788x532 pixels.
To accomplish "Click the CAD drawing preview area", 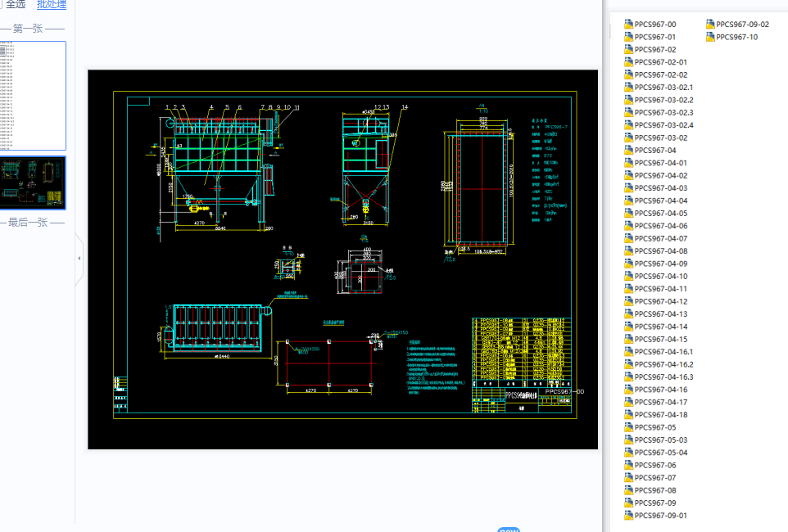I will (342, 259).
